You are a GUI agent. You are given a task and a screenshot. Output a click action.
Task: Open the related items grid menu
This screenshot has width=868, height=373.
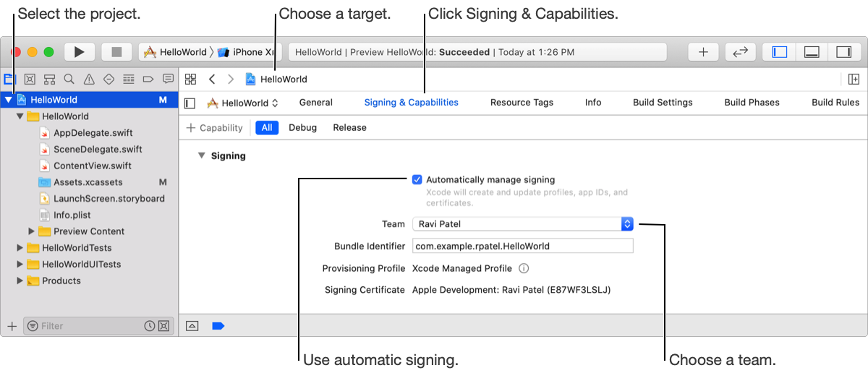pyautogui.click(x=191, y=79)
